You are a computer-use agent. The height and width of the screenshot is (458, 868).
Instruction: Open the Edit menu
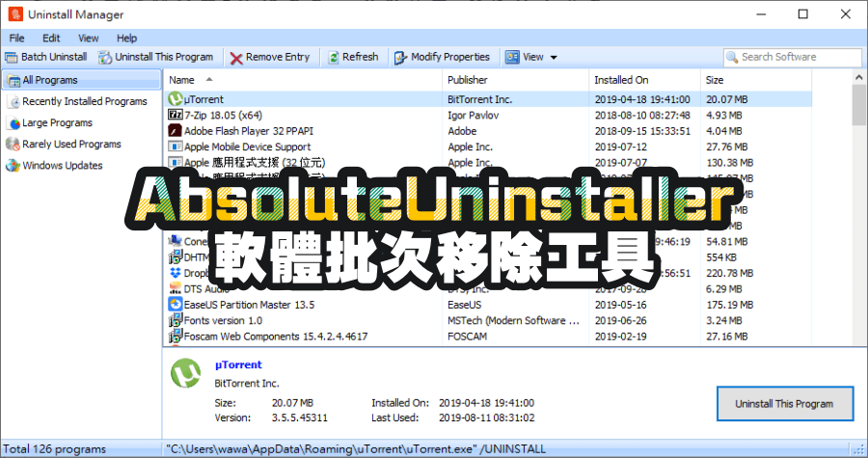[51, 39]
